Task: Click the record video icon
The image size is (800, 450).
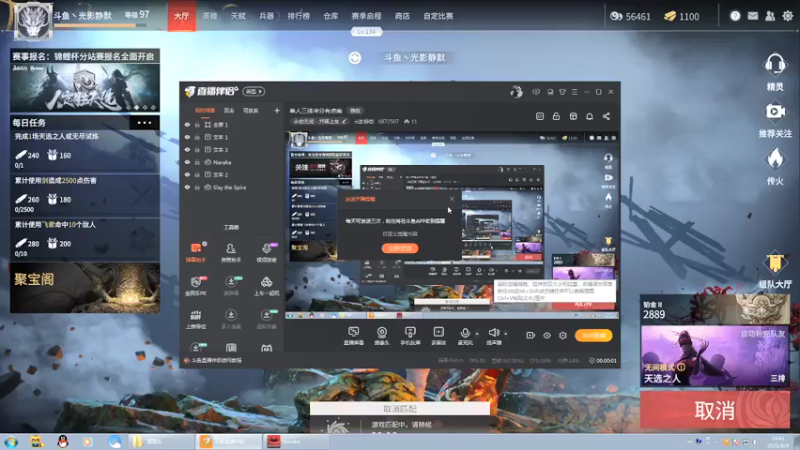Action: [x=531, y=335]
